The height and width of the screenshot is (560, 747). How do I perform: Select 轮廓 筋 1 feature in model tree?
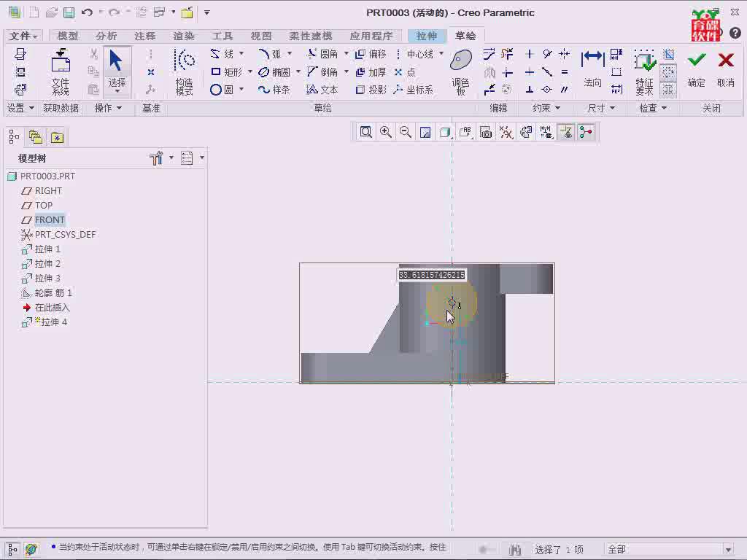(47, 293)
